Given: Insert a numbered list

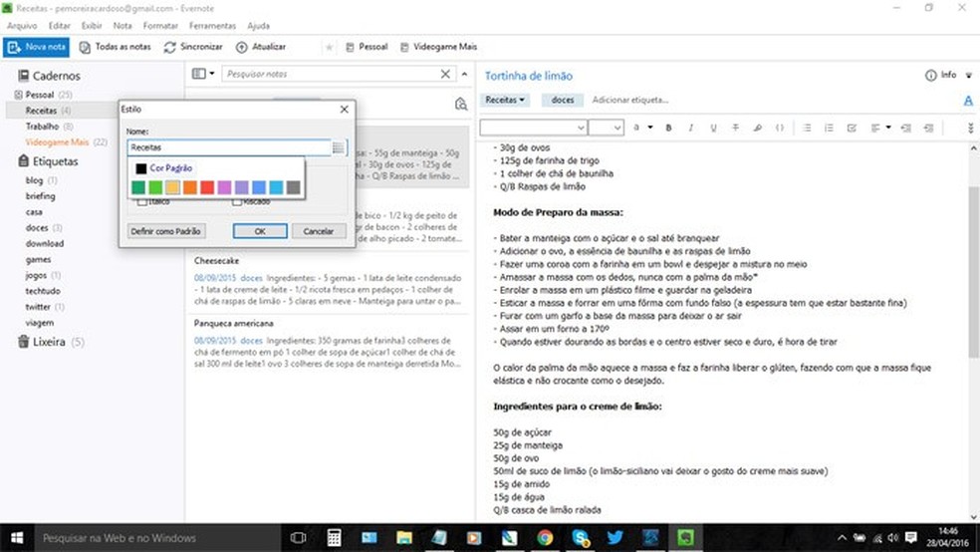Looking at the screenshot, I should tap(829, 128).
